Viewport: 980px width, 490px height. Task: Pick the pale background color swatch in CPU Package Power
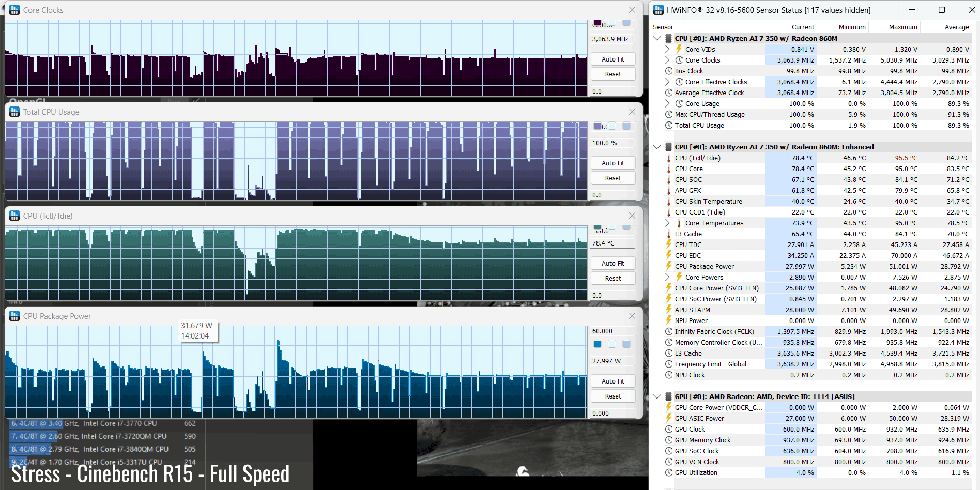tap(612, 344)
